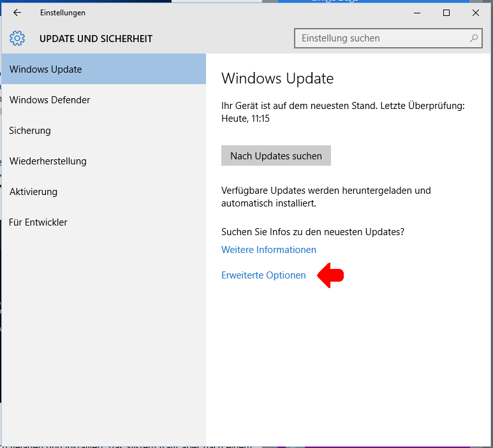Screen dimensions: 493x448
Task: Click 'Suchen Sie Infos zu den neuesten Updates?' text
Action: pos(313,232)
